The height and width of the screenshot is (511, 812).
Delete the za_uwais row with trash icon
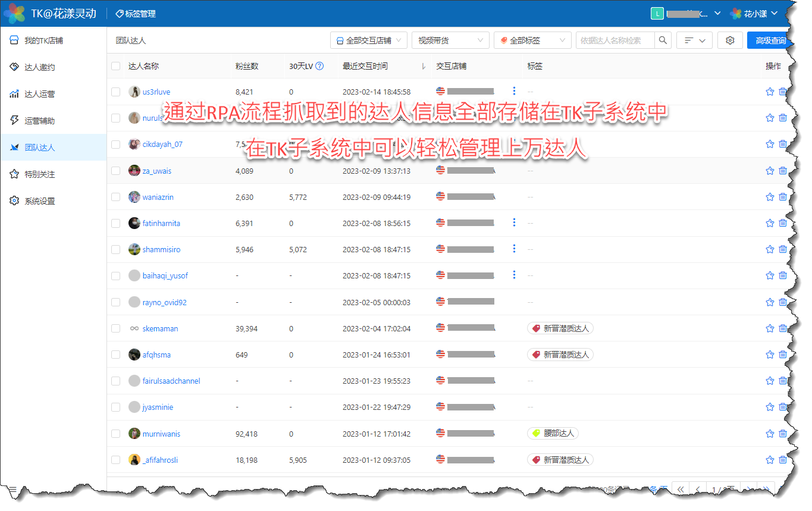point(783,171)
